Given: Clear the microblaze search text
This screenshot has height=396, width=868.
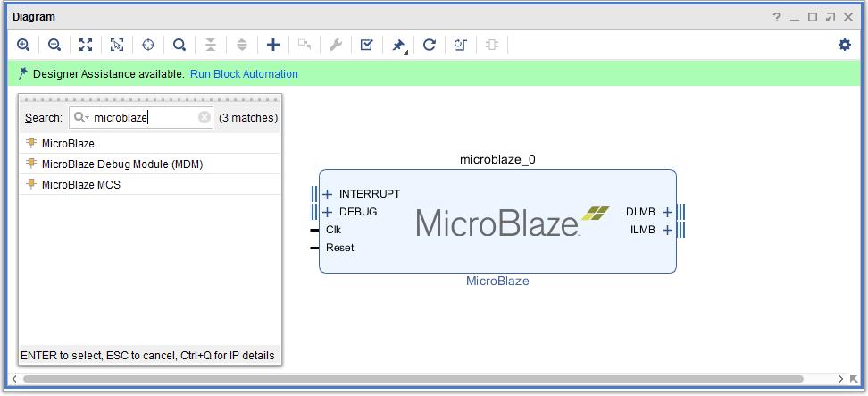Looking at the screenshot, I should point(204,117).
